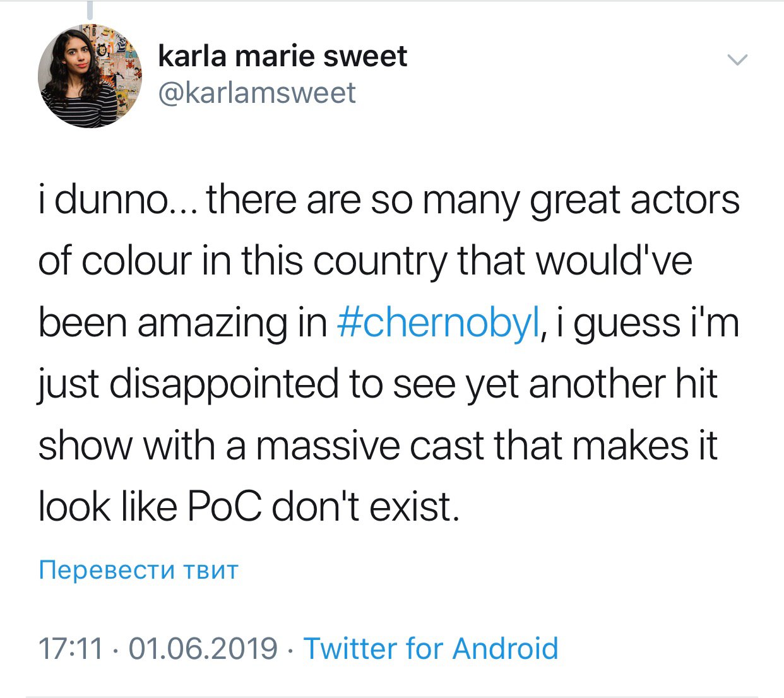
Task: Open the #chernobyl hashtag
Action: pyautogui.click(x=439, y=322)
